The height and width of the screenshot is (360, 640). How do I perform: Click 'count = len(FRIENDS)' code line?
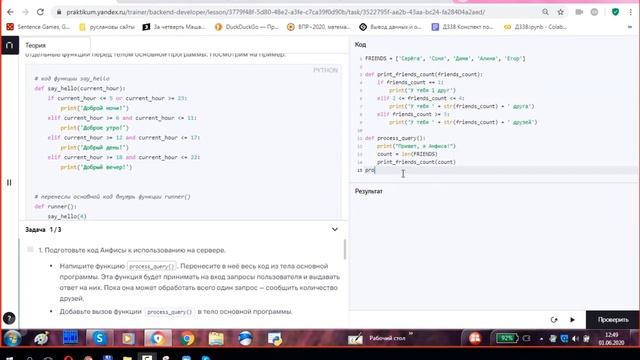click(x=407, y=154)
